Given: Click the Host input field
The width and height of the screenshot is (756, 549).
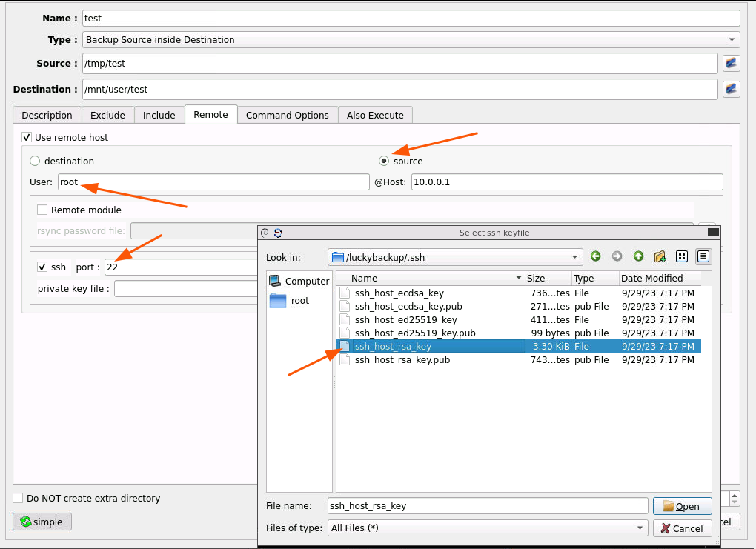Looking at the screenshot, I should coord(566,182).
